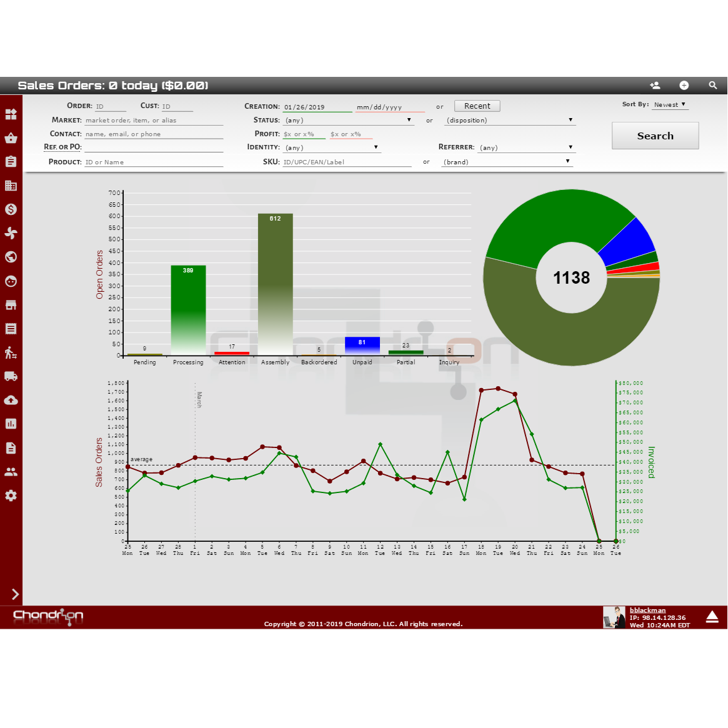Open the document page sidebar icon
Screen dimensions: 728x728
[x=11, y=448]
